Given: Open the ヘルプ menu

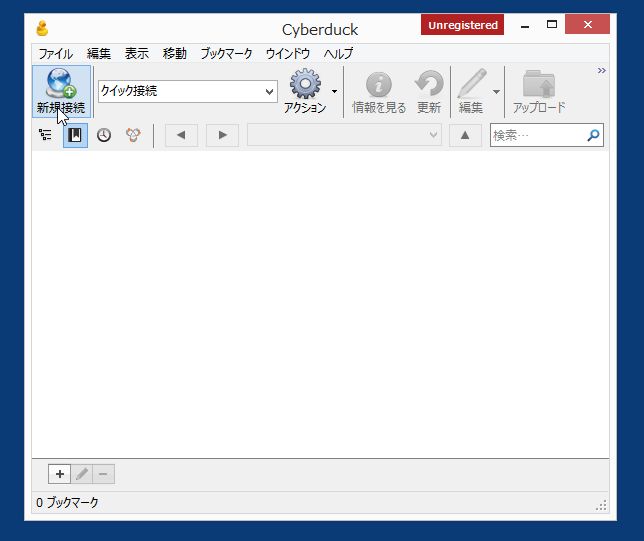Looking at the screenshot, I should click(338, 53).
